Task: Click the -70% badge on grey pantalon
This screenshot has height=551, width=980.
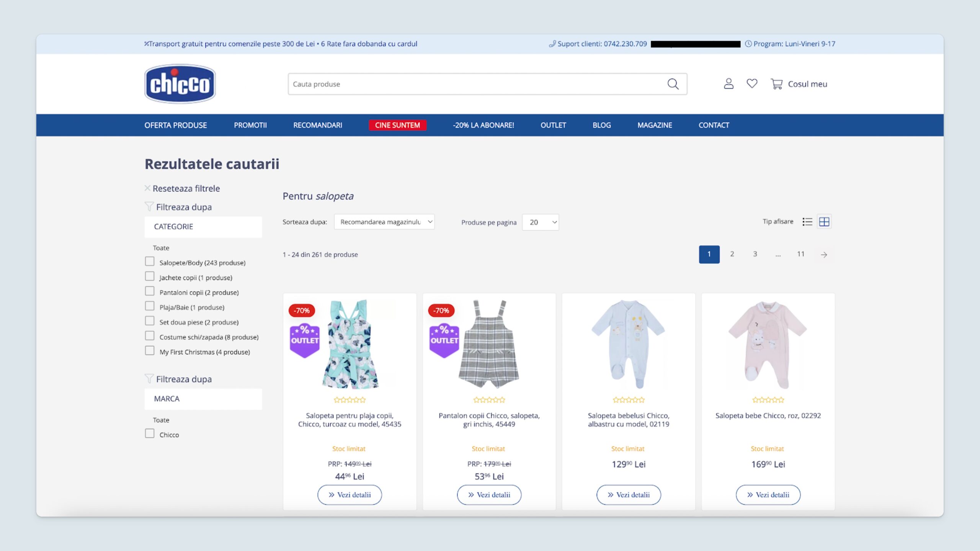Action: (441, 311)
